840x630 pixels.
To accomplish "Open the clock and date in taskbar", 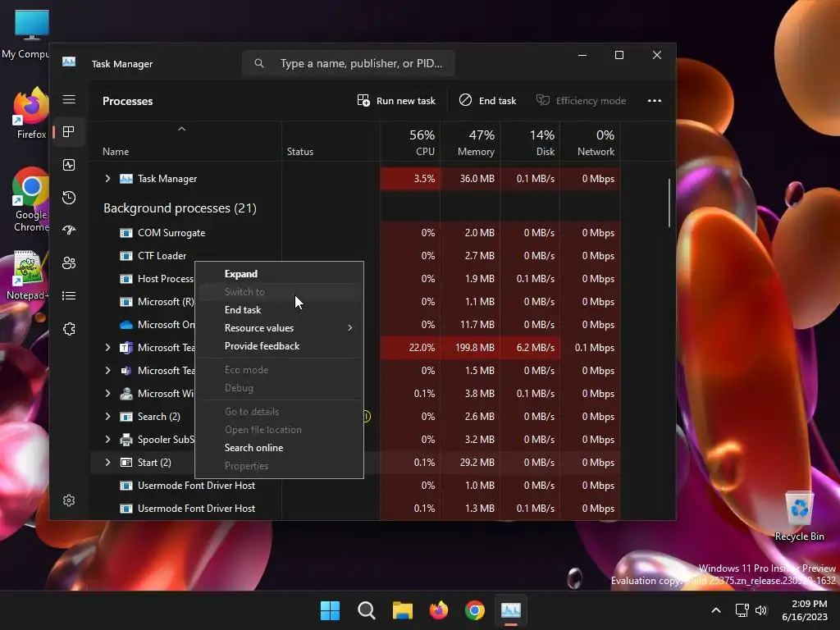I will click(805, 610).
